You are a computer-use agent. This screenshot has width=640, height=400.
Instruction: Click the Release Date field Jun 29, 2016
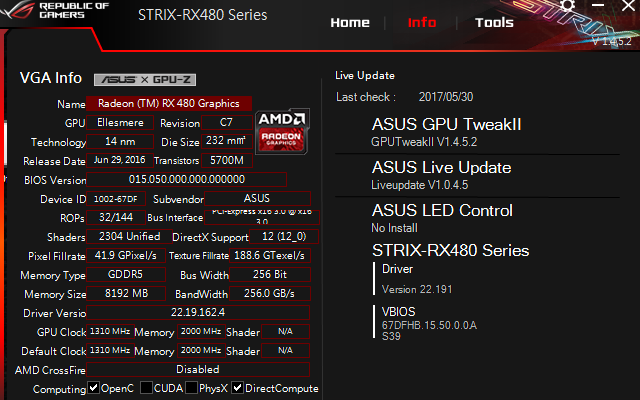tap(120, 160)
